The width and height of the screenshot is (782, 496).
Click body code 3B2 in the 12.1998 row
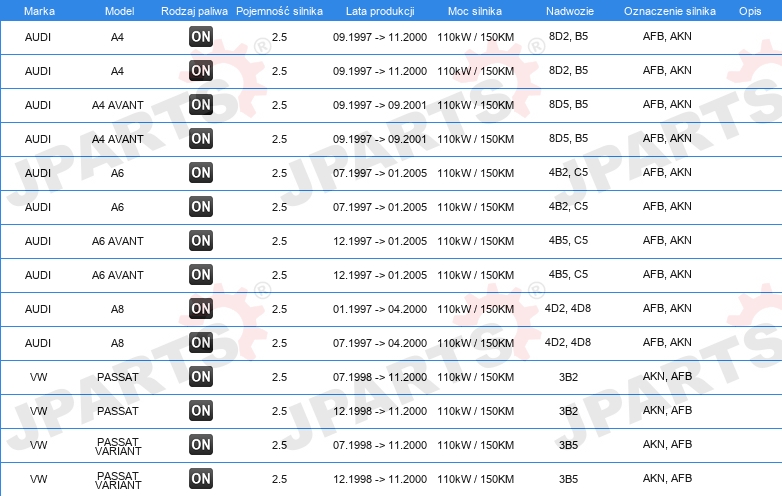pos(568,411)
